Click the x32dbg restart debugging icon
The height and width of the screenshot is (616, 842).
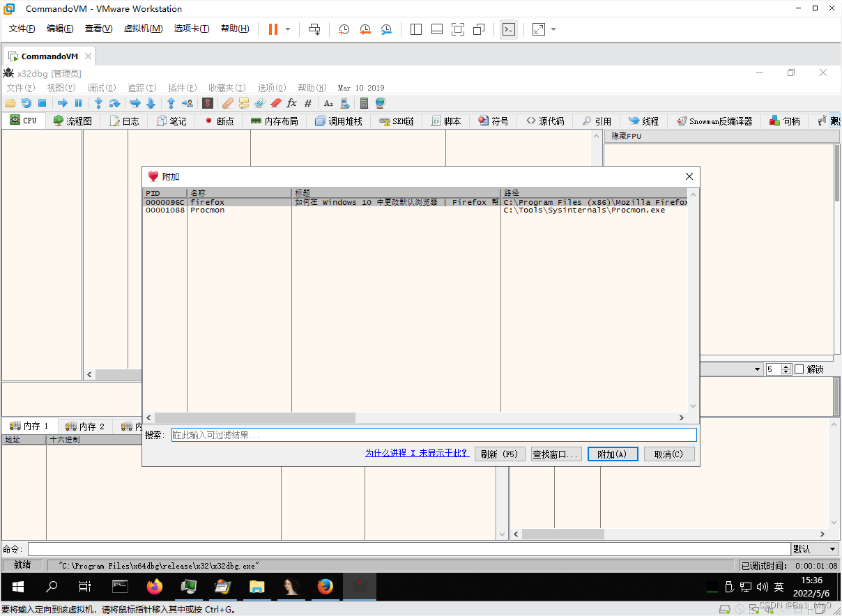click(26, 103)
